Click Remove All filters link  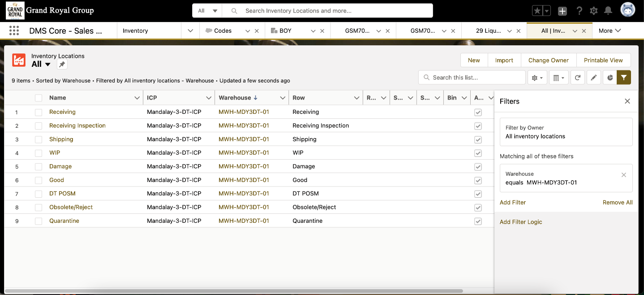(x=618, y=203)
